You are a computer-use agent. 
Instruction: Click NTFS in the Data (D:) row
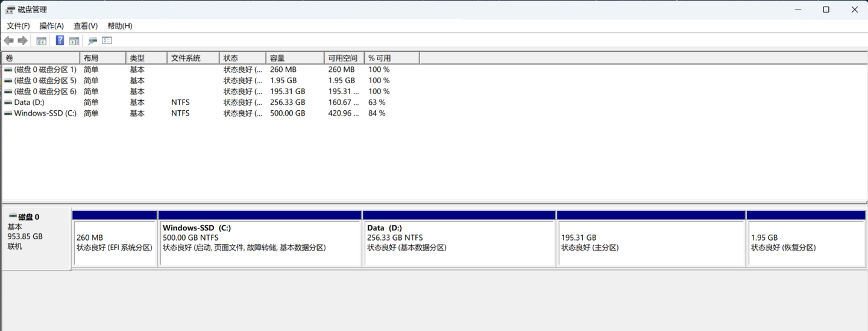180,102
